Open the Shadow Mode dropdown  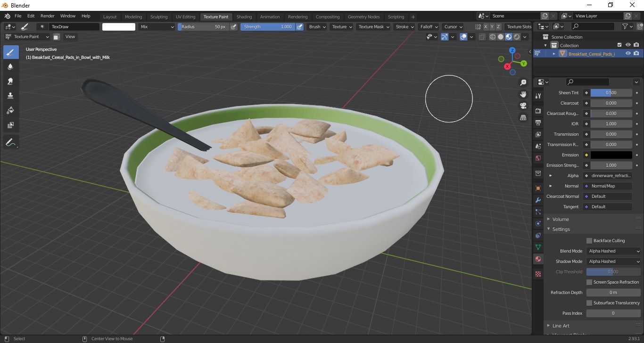pos(614,261)
